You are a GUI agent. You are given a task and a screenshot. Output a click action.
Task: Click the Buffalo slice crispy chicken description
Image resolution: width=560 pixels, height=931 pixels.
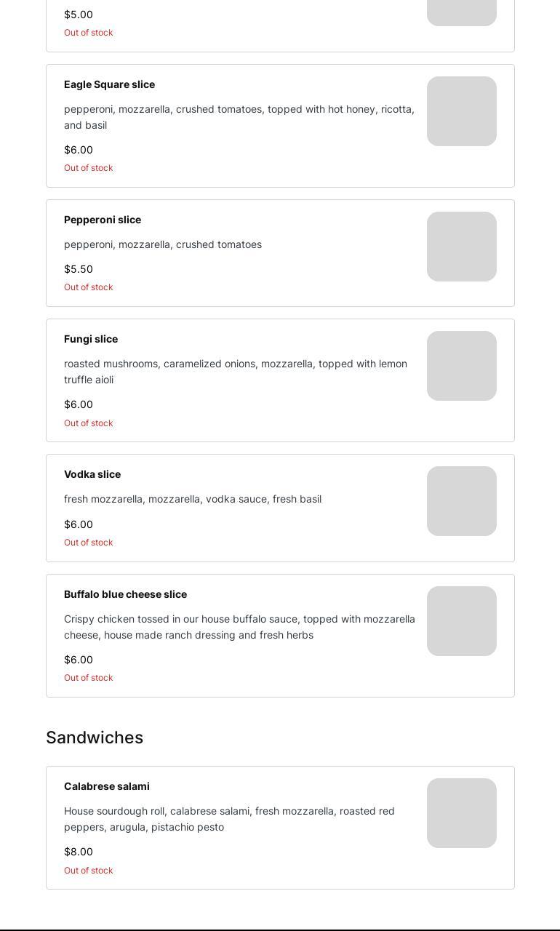pyautogui.click(x=239, y=627)
